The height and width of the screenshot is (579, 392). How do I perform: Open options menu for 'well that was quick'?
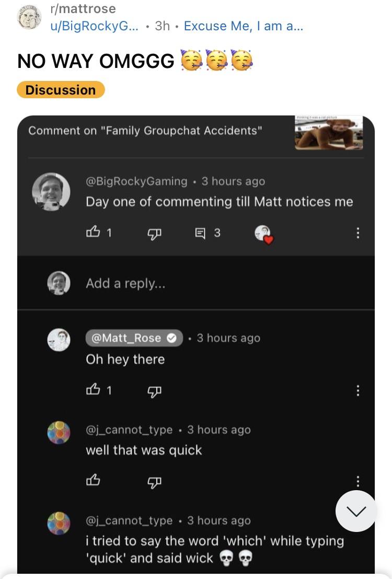358,481
